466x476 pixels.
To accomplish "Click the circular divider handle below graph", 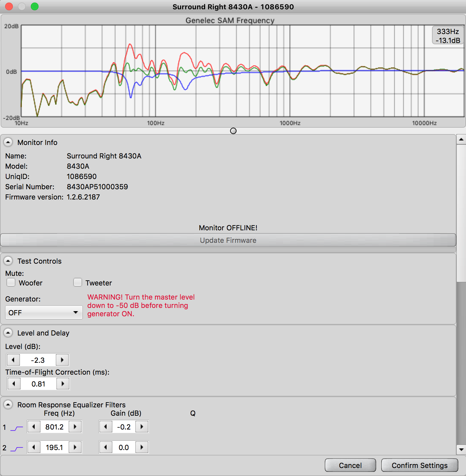I will tap(233, 131).
